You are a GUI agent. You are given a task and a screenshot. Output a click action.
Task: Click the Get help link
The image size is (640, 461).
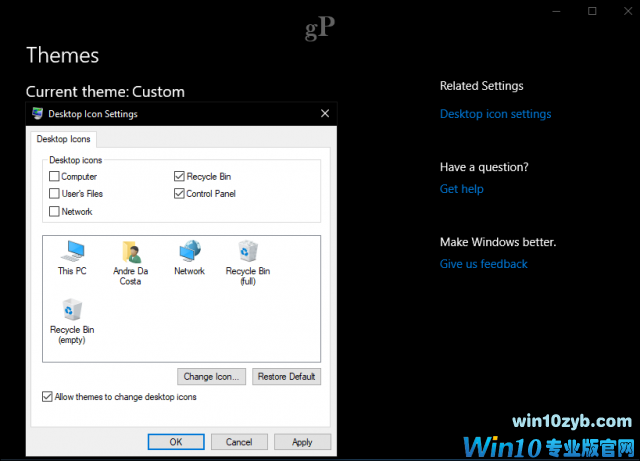pos(461,189)
